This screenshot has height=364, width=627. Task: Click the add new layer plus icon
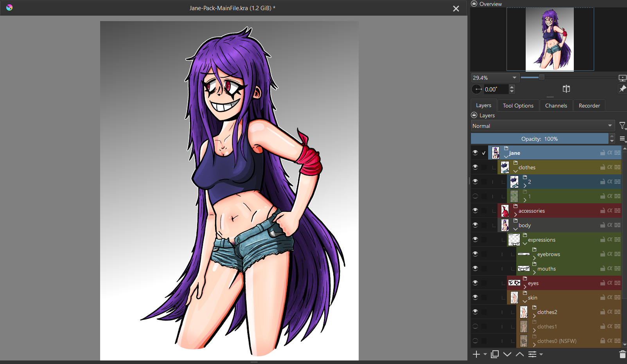click(476, 354)
